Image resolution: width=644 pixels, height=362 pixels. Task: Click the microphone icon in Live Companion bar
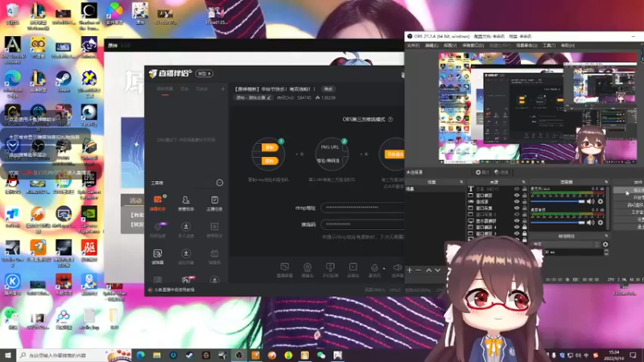[x=374, y=268]
